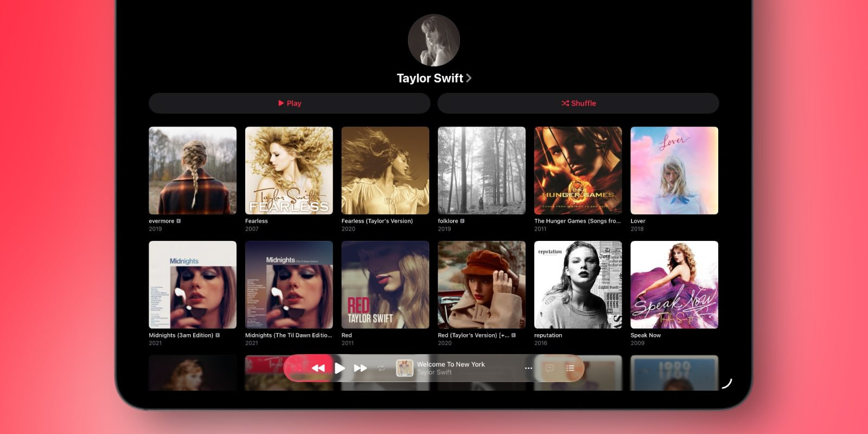
Task: Click the Welcome To New York artwork thumbnail
Action: [405, 368]
